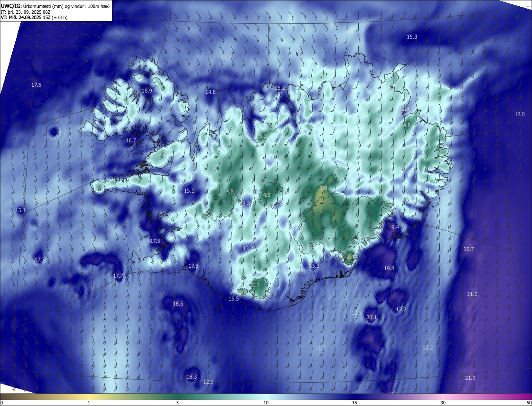Click the color scale tick labeled 15
The height and width of the screenshot is (406, 532).
pos(355,403)
